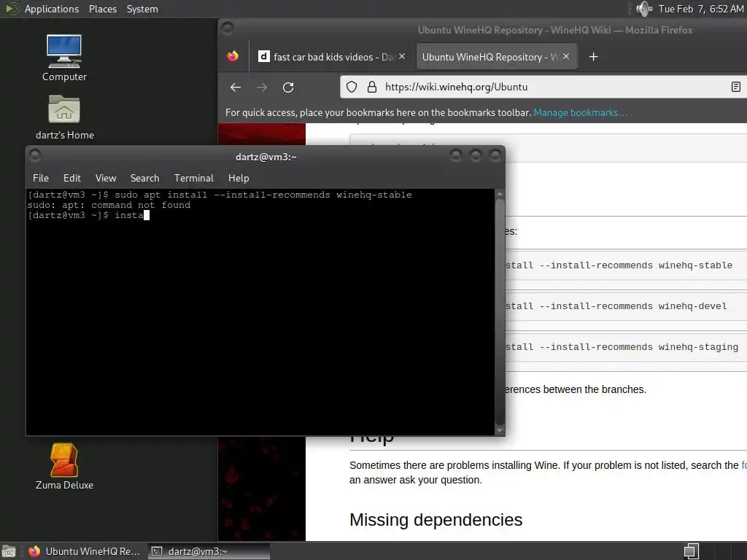Click the Applications menu logo icon

pyautogui.click(x=12, y=9)
